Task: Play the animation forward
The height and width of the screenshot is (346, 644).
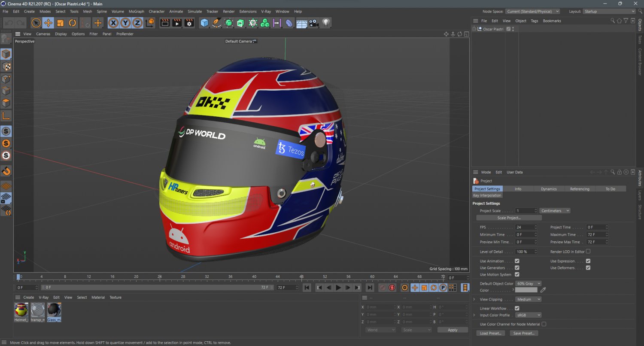Action: (x=338, y=288)
